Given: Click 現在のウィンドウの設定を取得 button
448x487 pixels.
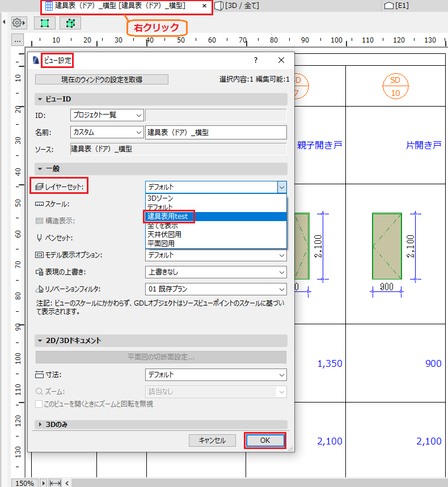Looking at the screenshot, I should pos(102,79).
